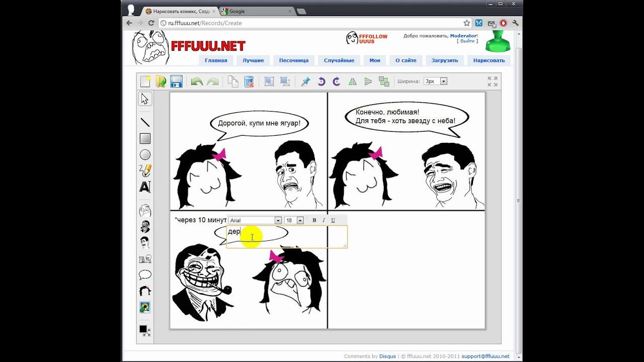
Task: Open a new browser tab
Action: [x=301, y=11]
